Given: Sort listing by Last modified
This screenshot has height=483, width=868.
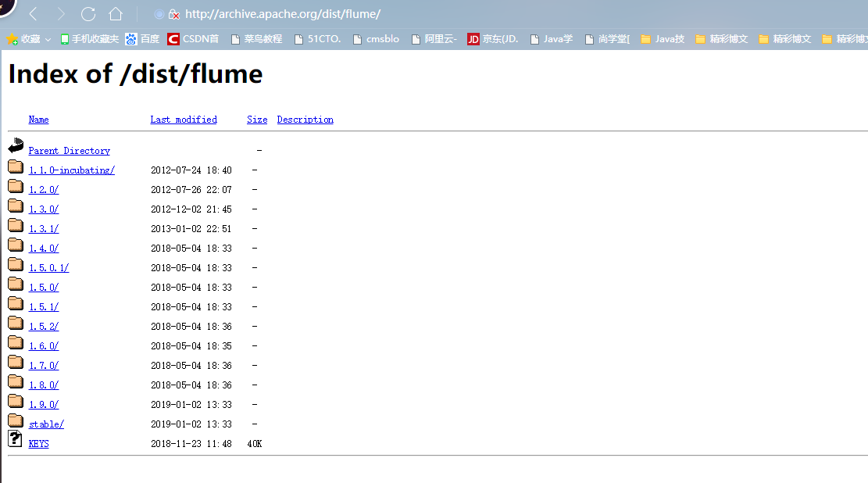Looking at the screenshot, I should tap(183, 119).
